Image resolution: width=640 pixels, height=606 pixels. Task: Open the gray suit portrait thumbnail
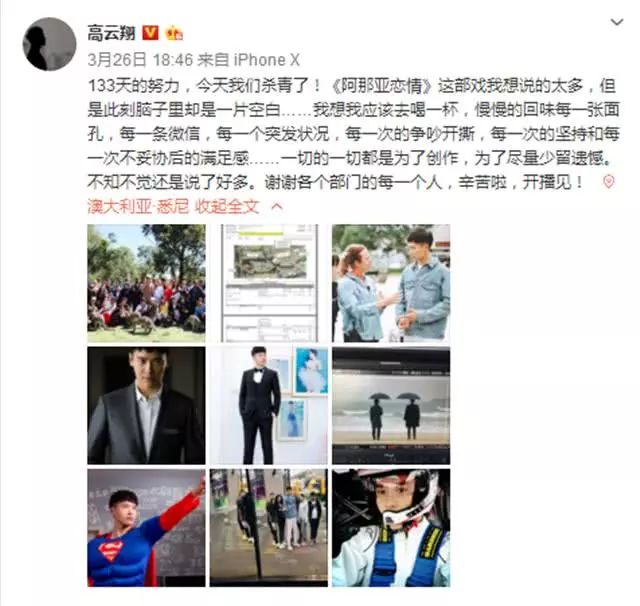146,406
